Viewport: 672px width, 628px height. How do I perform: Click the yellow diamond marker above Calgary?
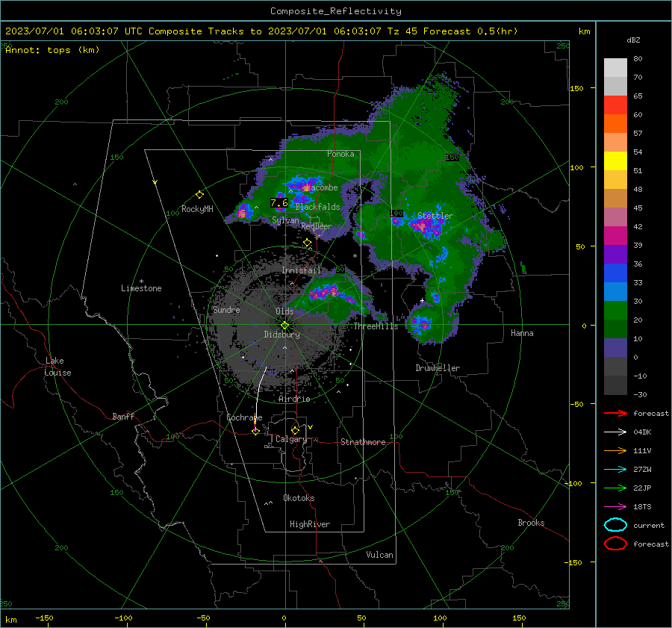point(295,430)
